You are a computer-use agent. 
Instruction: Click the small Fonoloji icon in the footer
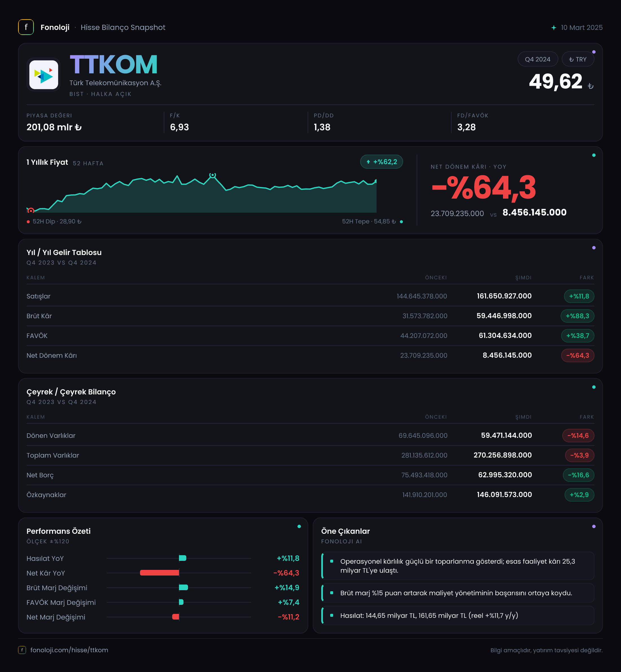(22, 650)
